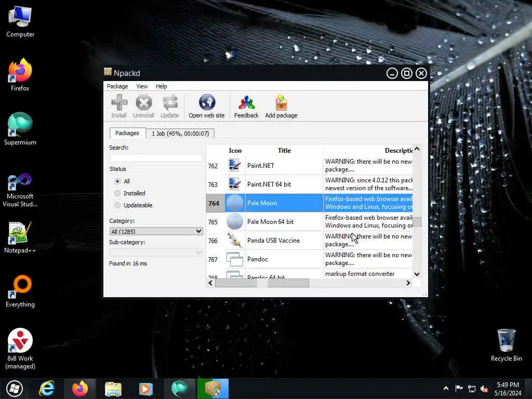Show hidden tray icons arrow
532x399 pixels.
coord(446,389)
